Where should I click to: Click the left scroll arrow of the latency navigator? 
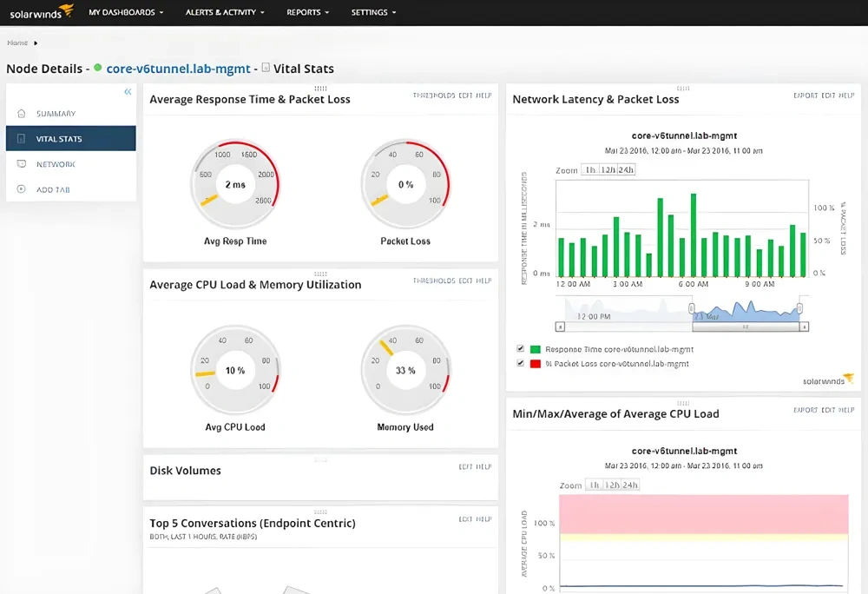[560, 327]
